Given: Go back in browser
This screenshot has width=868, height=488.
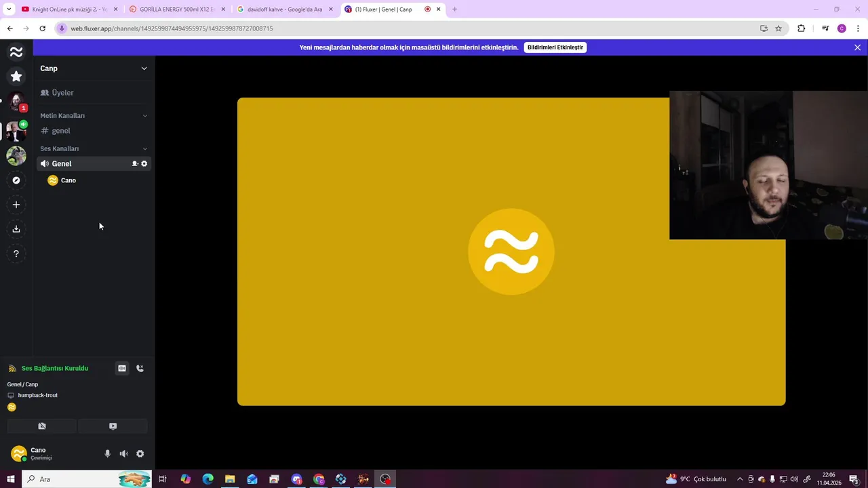Looking at the screenshot, I should click(9, 28).
